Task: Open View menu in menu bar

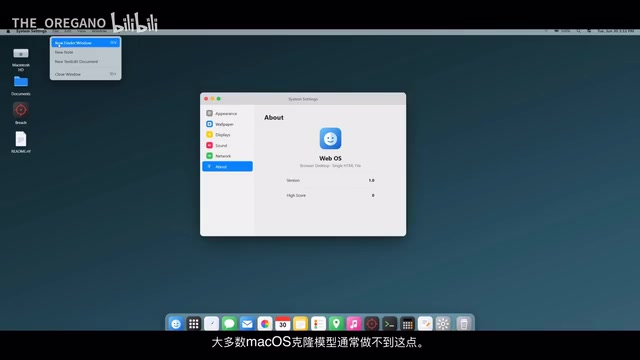Action: (x=82, y=31)
